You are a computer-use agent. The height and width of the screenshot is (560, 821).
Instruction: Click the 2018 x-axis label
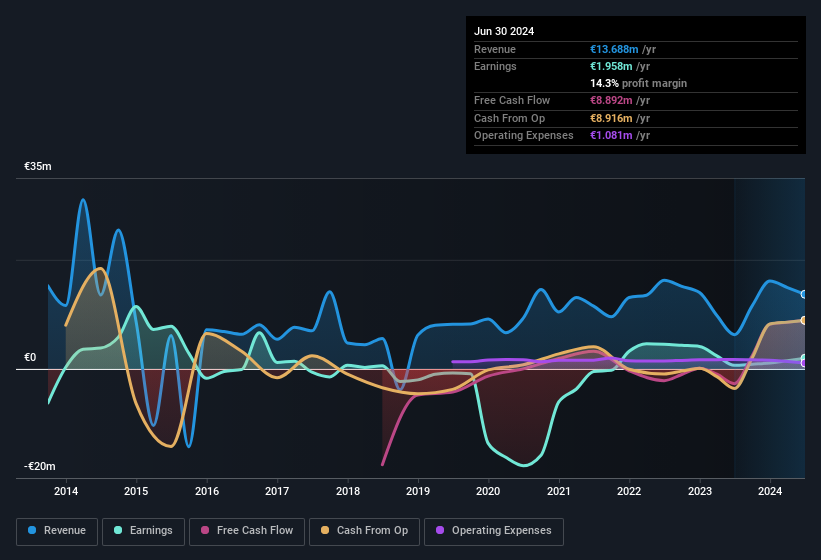[x=348, y=491]
